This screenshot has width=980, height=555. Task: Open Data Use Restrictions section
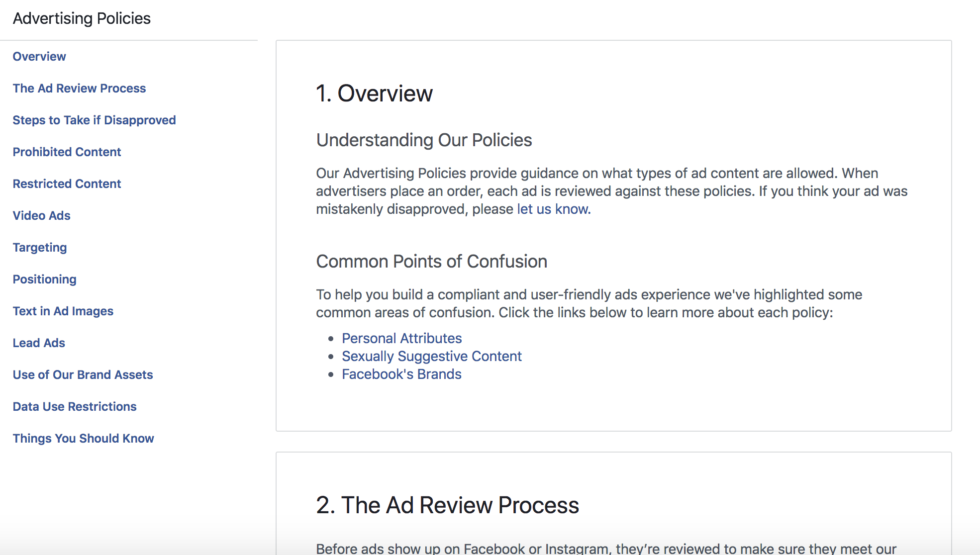[x=75, y=406]
